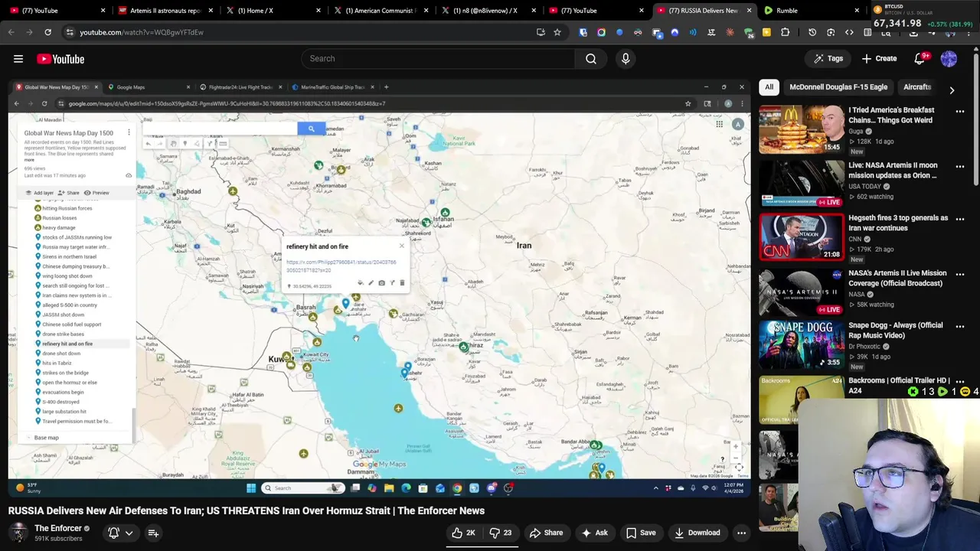Viewport: 980px width, 551px height.
Task: Click the yellow note extension icon
Action: 766,32
